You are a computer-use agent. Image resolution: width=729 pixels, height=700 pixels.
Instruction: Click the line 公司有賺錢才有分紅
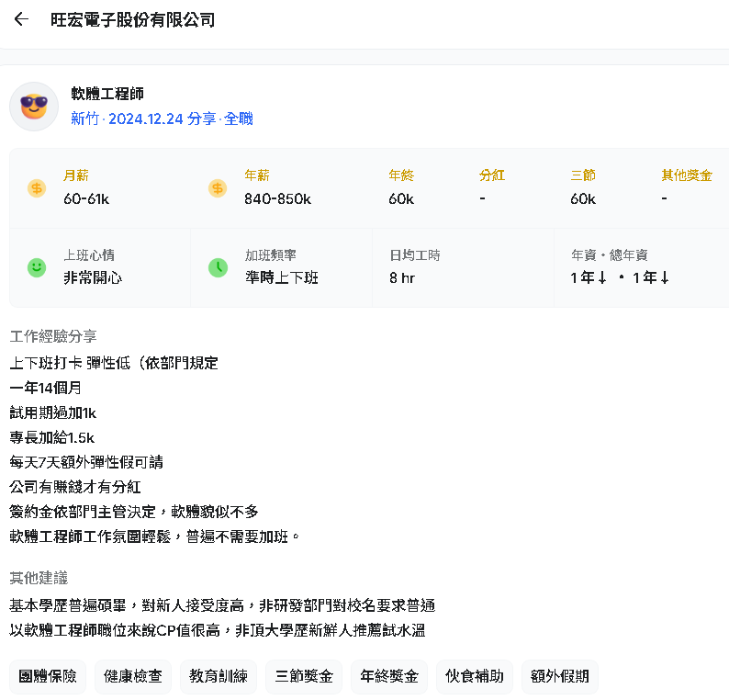tap(75, 487)
